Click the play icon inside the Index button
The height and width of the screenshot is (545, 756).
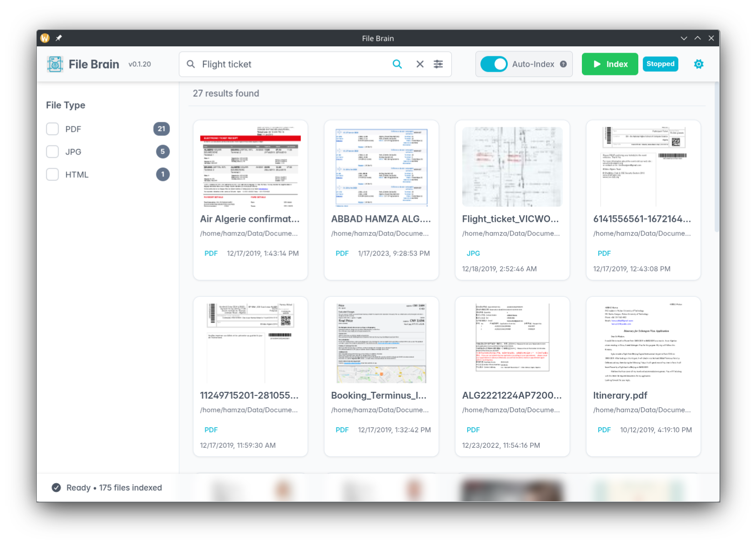click(597, 64)
